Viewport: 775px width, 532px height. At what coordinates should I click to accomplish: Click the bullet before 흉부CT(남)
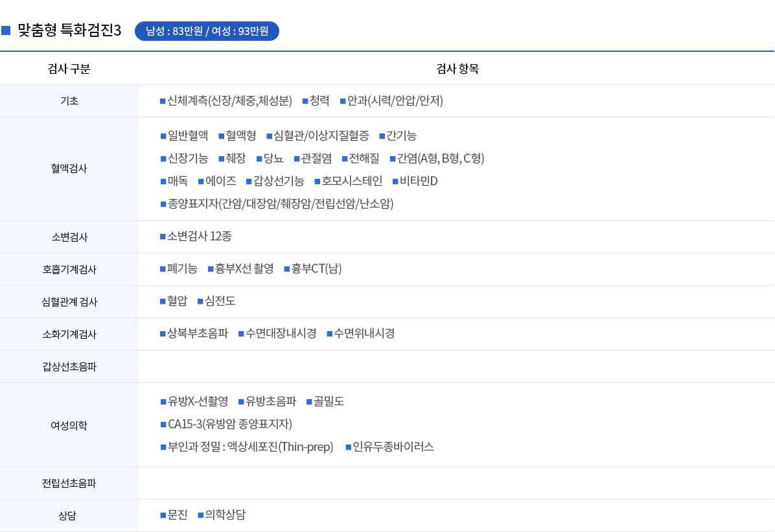pos(286,269)
